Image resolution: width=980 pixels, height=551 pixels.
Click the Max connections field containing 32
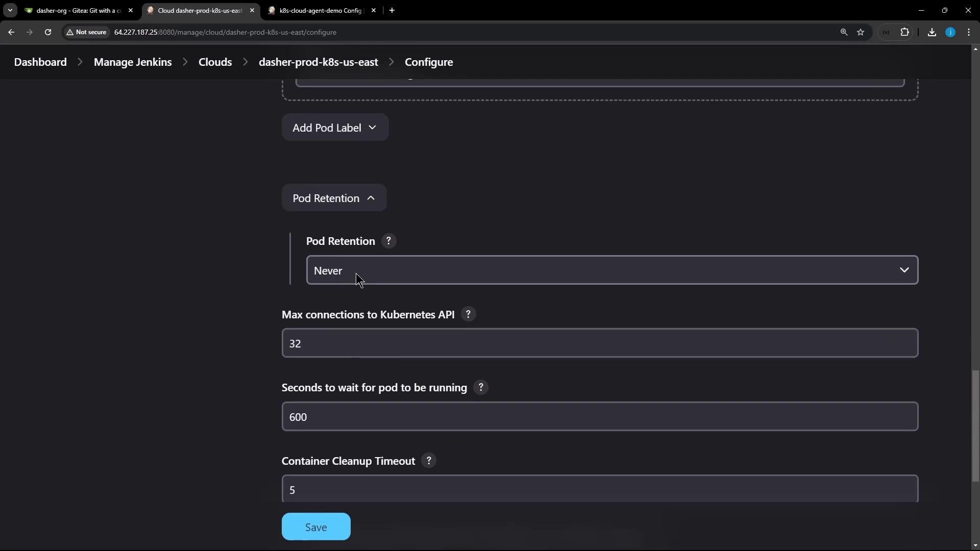pyautogui.click(x=599, y=343)
